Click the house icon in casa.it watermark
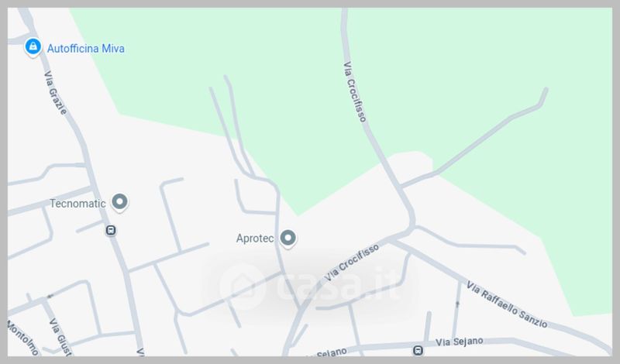 coord(243,287)
